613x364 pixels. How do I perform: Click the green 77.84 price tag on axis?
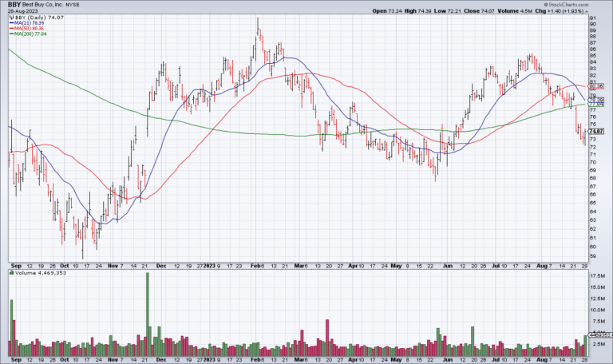coord(595,105)
